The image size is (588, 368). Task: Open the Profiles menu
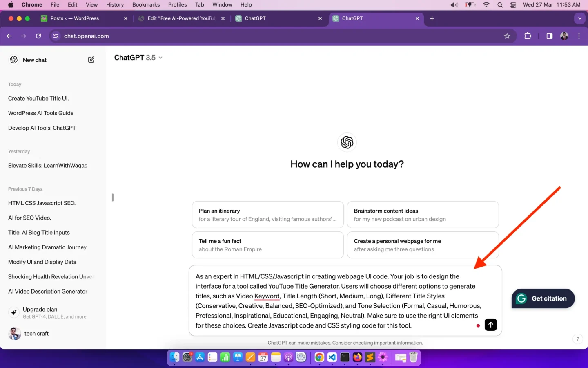coord(177,5)
